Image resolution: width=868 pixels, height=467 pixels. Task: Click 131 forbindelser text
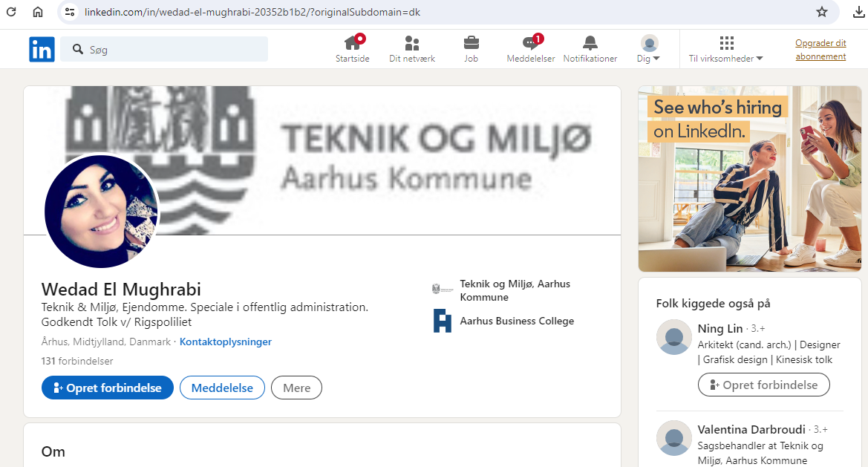pos(77,361)
